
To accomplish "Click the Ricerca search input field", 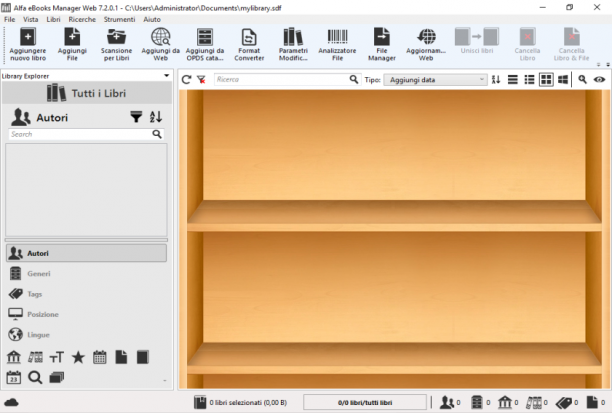I will coord(281,80).
